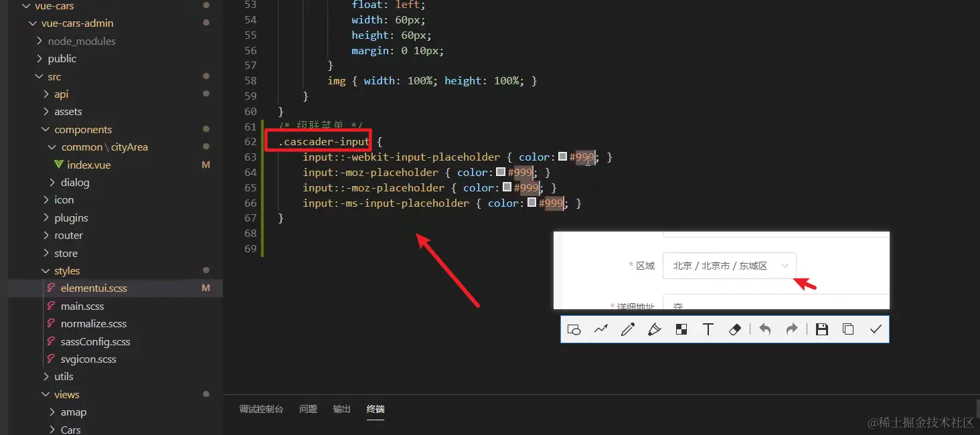Click 'img' selector on line 58
The width and height of the screenshot is (980, 435).
337,80
